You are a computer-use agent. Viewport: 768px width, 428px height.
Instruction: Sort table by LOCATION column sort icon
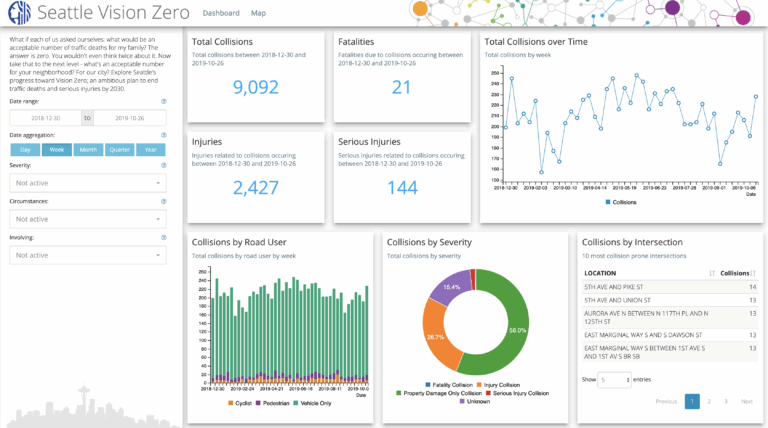712,273
